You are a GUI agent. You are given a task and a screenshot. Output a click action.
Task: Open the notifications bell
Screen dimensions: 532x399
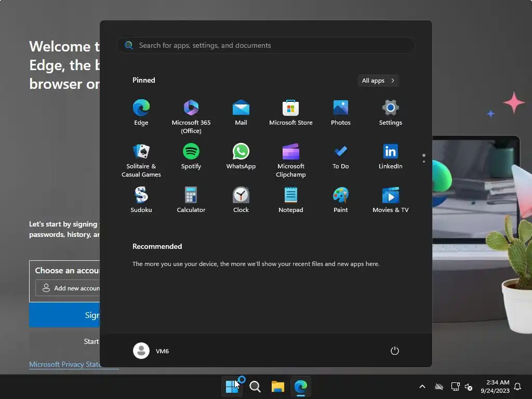517,387
